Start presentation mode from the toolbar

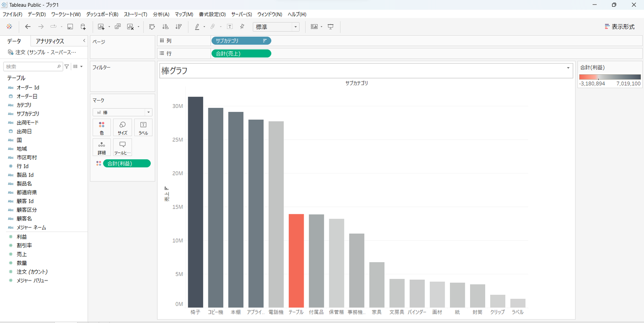click(330, 27)
